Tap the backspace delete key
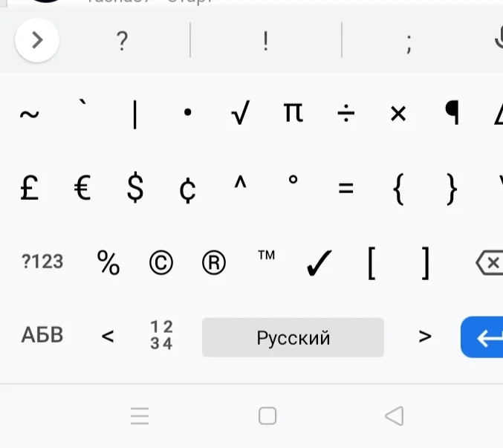 click(x=490, y=263)
